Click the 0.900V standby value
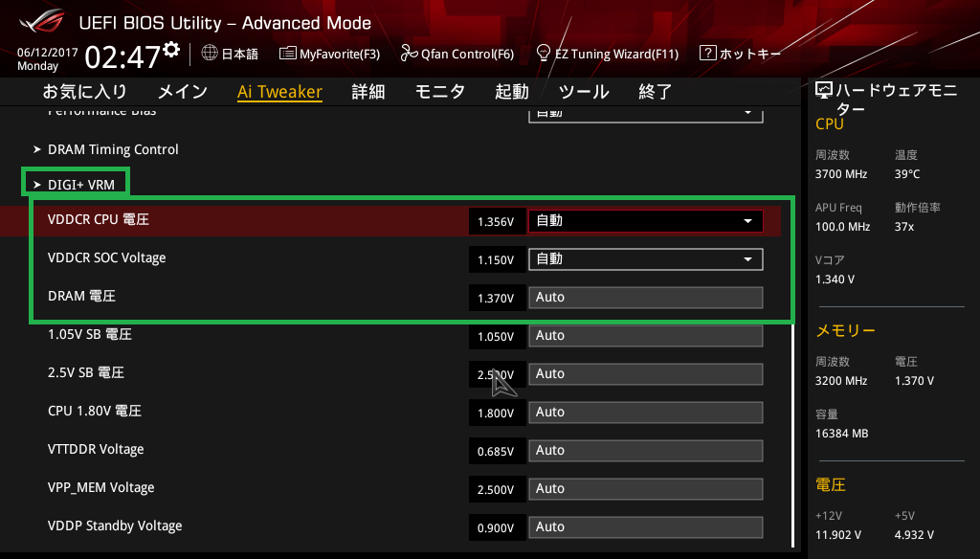 click(x=497, y=528)
